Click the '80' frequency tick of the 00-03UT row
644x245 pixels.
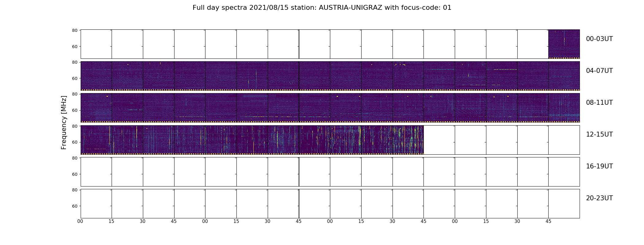pos(75,30)
